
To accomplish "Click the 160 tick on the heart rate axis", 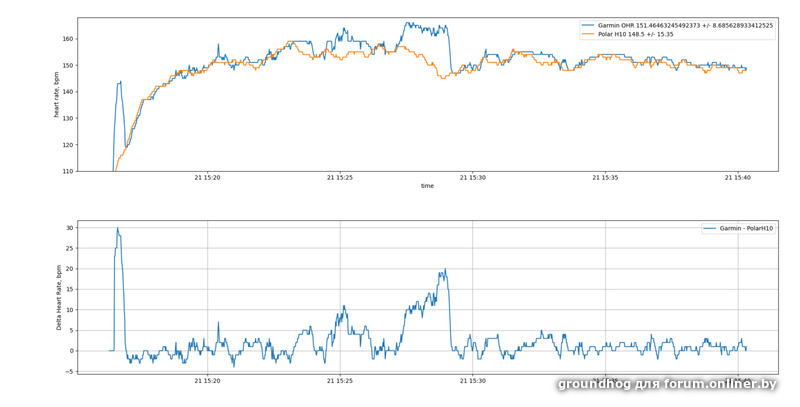I will [x=68, y=39].
